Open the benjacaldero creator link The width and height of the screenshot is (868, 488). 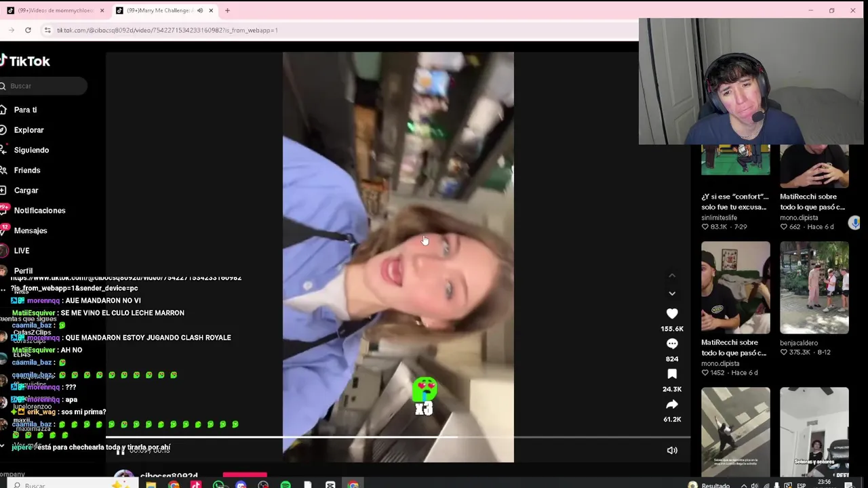(x=799, y=343)
